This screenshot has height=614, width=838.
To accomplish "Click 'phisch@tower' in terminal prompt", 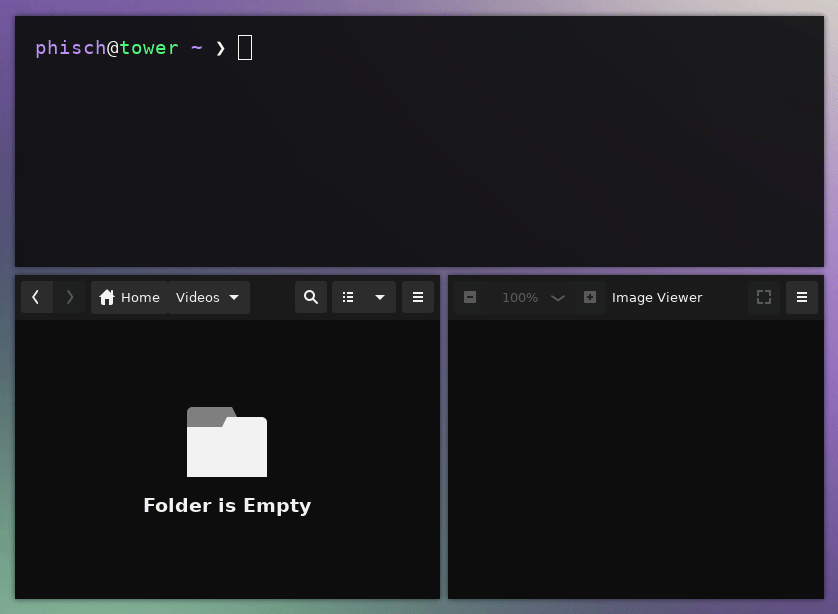I will coord(107,48).
